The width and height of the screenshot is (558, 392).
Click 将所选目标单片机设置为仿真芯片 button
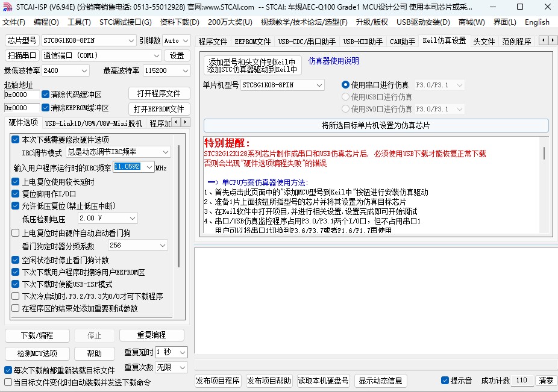[376, 125]
